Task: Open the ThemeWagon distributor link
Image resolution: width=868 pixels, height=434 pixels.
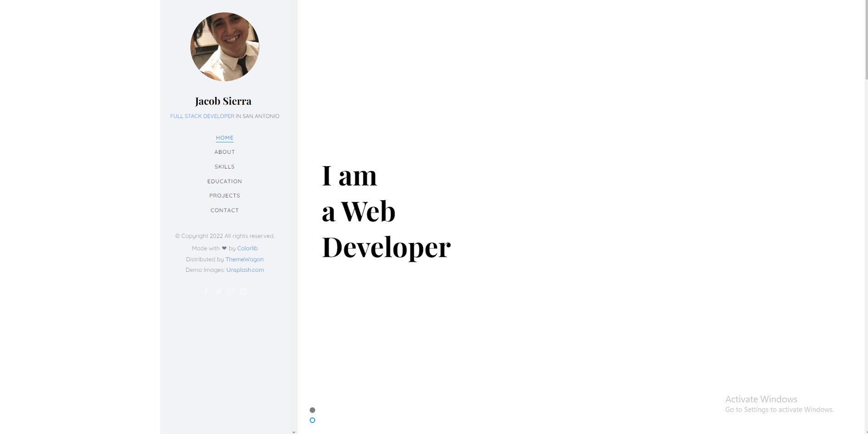Action: pyautogui.click(x=245, y=259)
